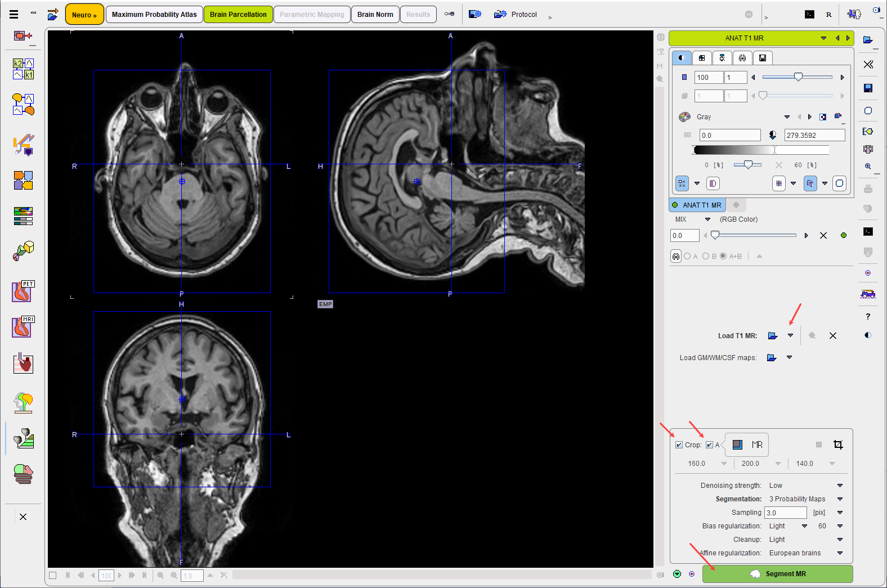Viewport: 887px width, 588px height.
Task: Switch to Maximum Probability Atlas tab
Action: tap(154, 15)
